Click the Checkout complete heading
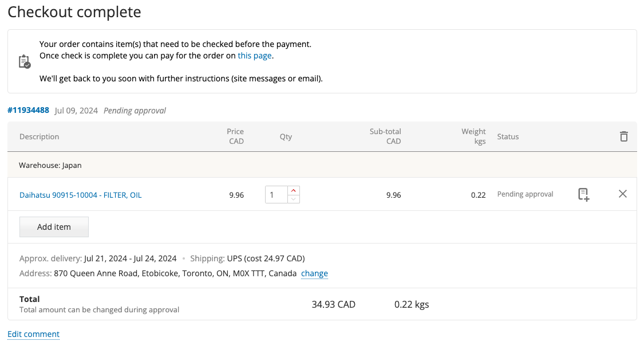 74,11
